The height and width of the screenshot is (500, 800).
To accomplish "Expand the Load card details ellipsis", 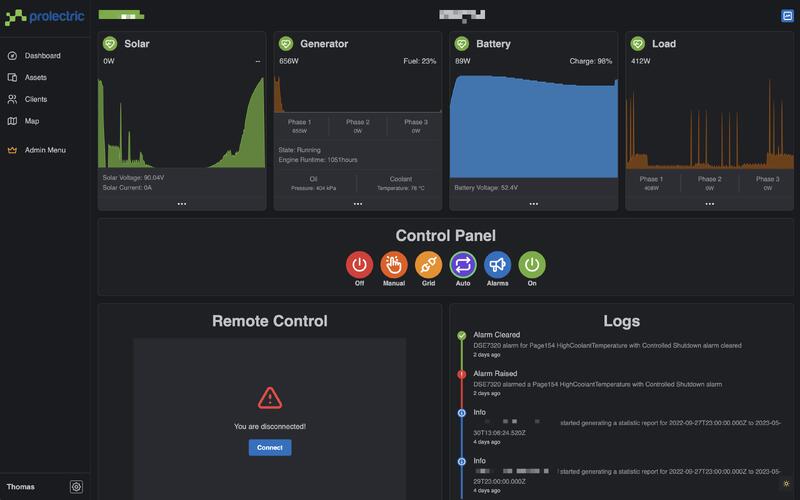I will point(710,204).
